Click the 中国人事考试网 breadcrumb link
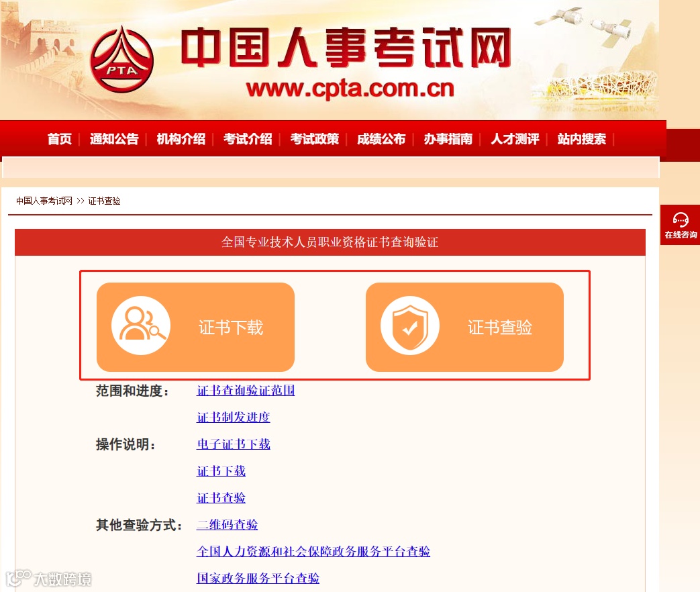This screenshot has width=700, height=592. [x=44, y=201]
